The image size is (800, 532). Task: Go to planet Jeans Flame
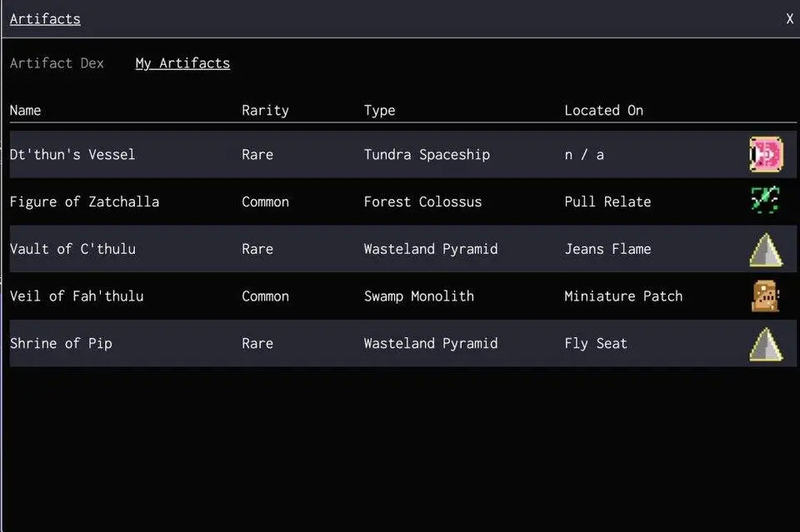[607, 249]
